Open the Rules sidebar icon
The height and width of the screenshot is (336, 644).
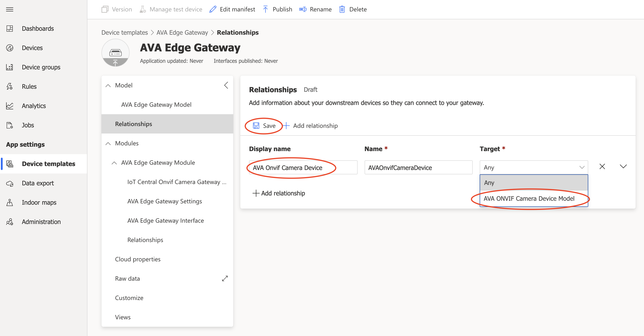tap(9, 87)
